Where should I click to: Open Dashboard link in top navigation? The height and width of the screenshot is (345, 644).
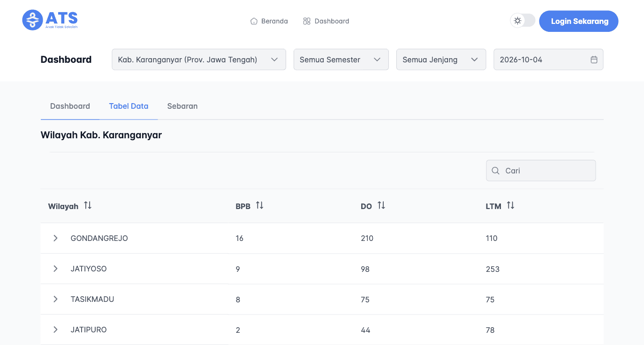(x=326, y=21)
